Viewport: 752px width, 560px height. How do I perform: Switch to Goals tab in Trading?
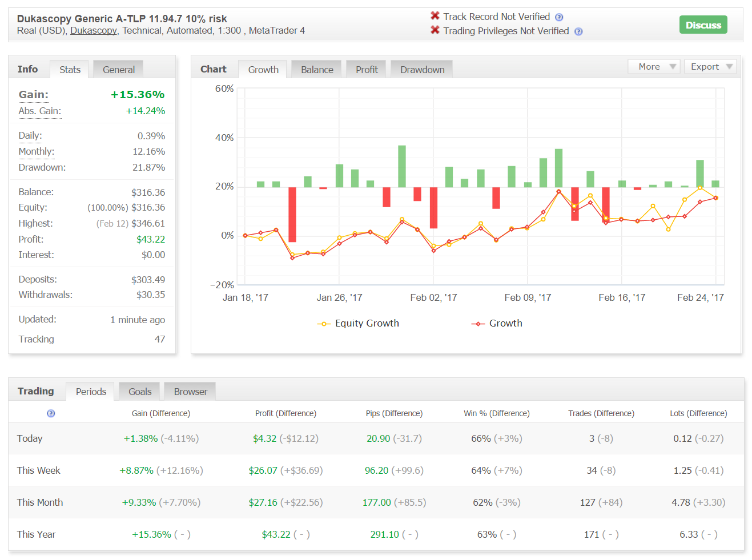tap(140, 392)
